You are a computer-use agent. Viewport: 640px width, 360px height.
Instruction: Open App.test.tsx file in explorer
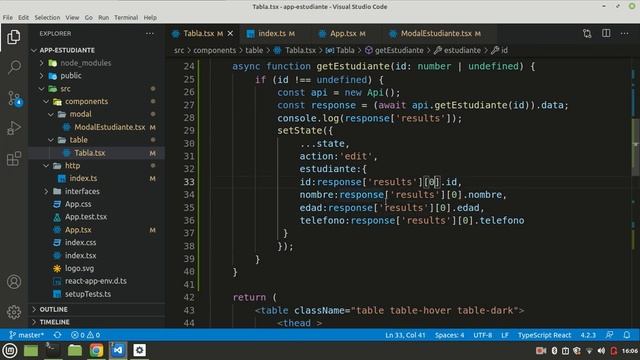(86, 217)
